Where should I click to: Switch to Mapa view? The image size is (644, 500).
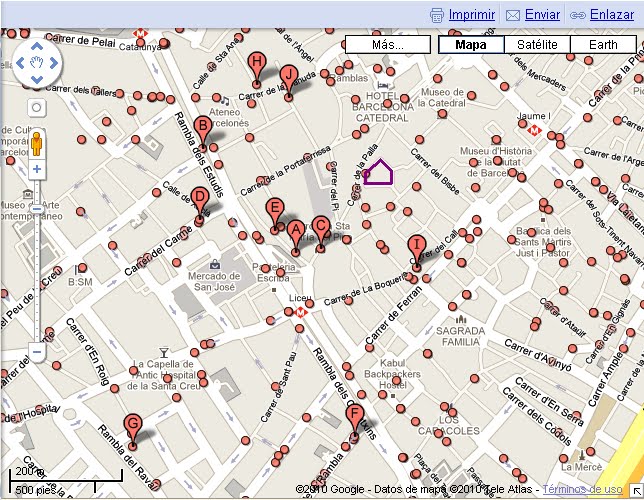click(471, 44)
